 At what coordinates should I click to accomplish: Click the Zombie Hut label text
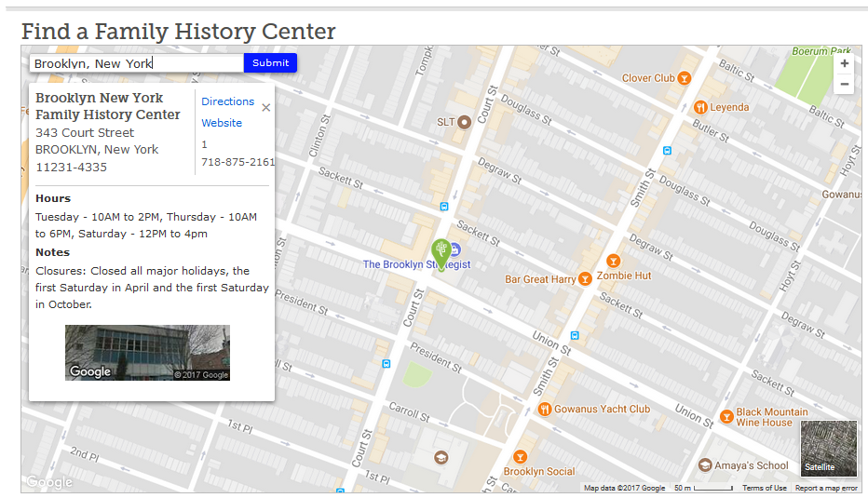(x=624, y=276)
